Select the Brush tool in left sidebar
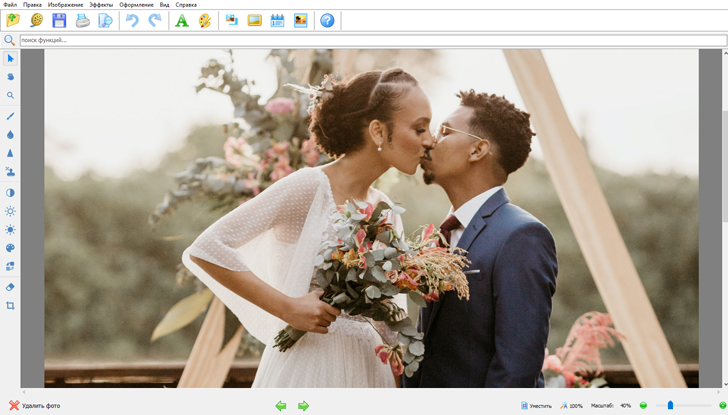This screenshot has height=415, width=728. click(x=10, y=116)
